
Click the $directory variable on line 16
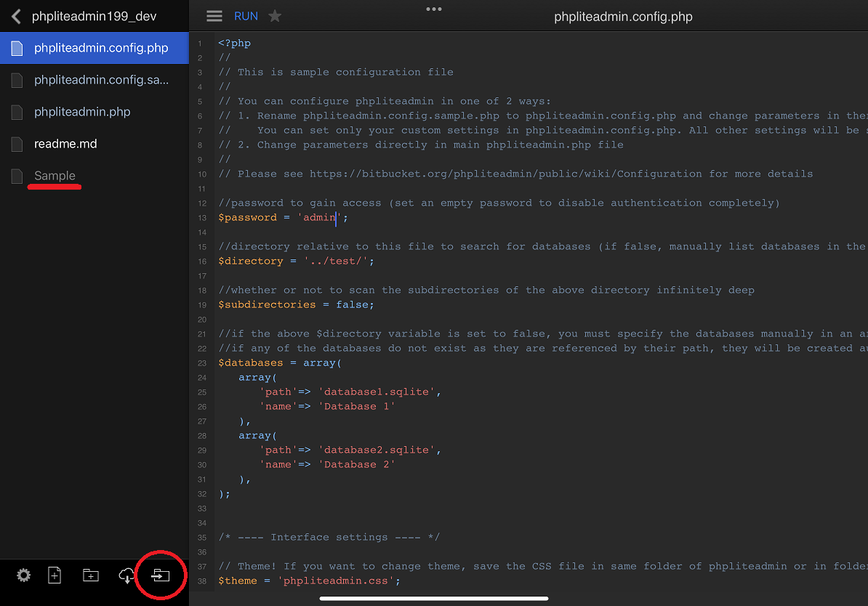coord(251,261)
